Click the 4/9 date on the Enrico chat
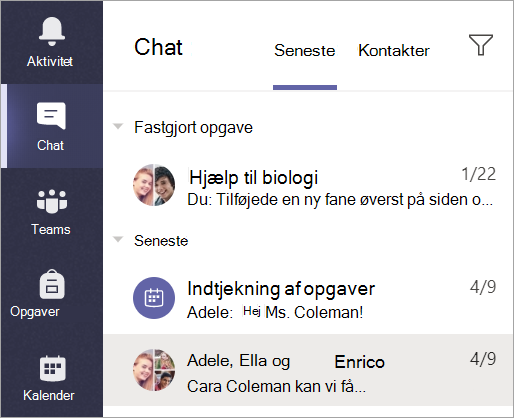 tap(483, 359)
